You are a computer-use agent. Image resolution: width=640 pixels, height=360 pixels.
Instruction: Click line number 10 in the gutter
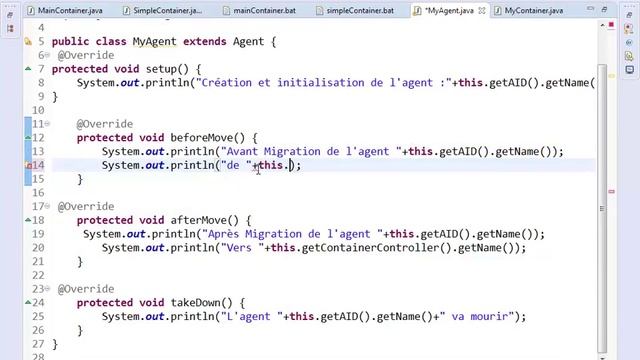(x=38, y=110)
